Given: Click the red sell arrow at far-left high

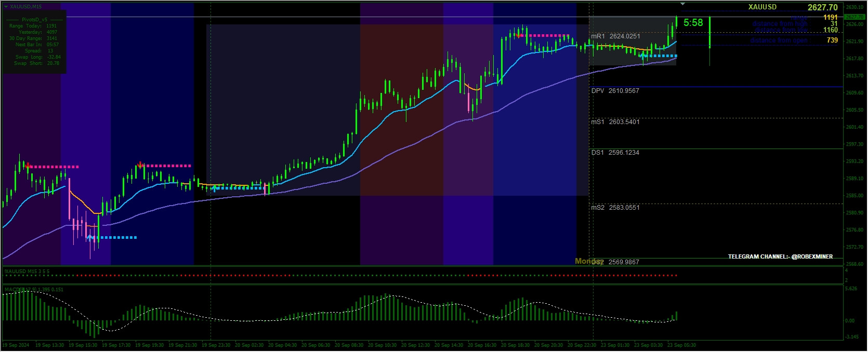Looking at the screenshot, I should click(x=28, y=166).
